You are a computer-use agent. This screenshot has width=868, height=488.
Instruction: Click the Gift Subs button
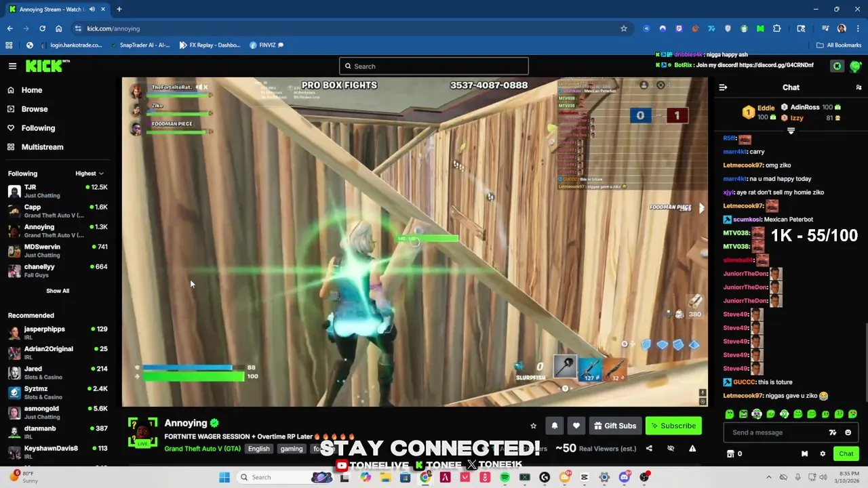[x=615, y=426]
